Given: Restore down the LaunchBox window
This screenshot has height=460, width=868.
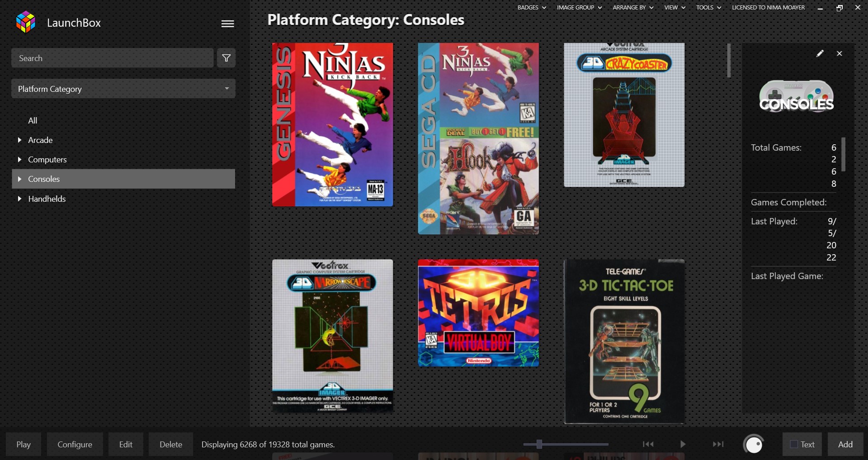Looking at the screenshot, I should point(840,8).
